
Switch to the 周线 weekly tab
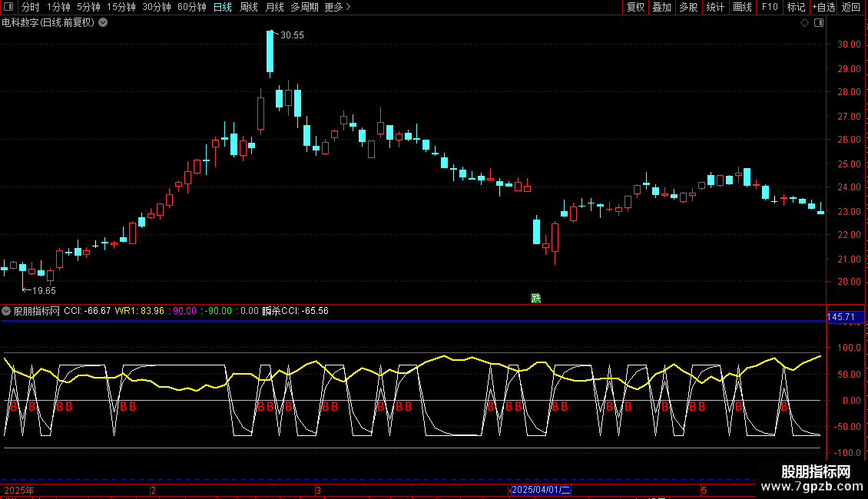click(x=248, y=8)
